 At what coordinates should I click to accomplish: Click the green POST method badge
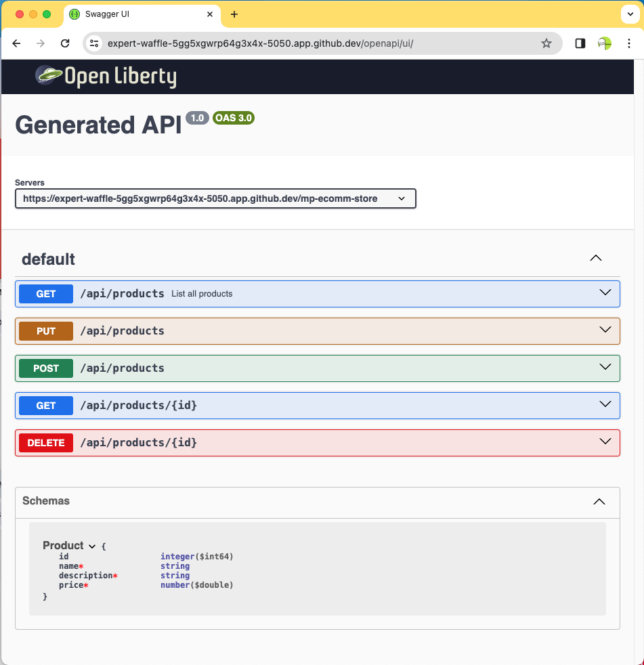coord(46,368)
